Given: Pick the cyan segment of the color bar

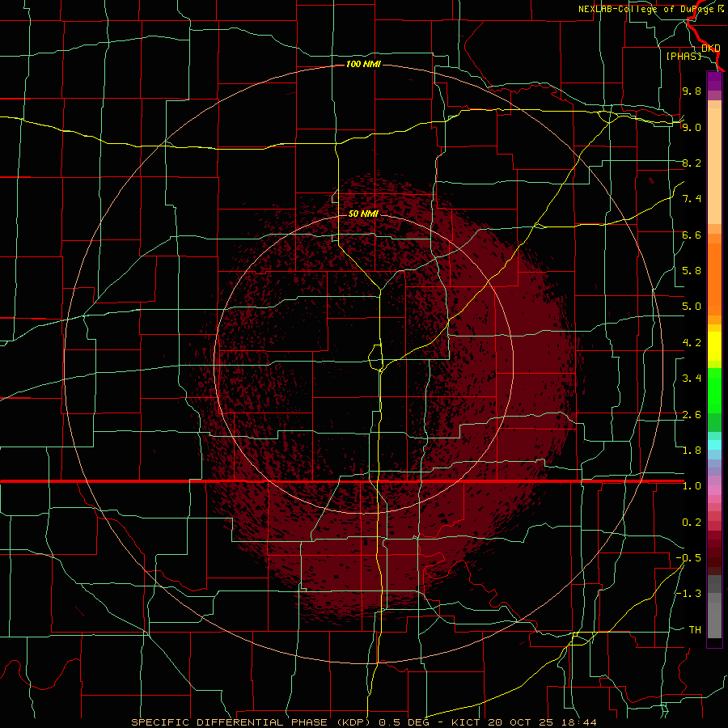Looking at the screenshot, I should pyautogui.click(x=714, y=445).
